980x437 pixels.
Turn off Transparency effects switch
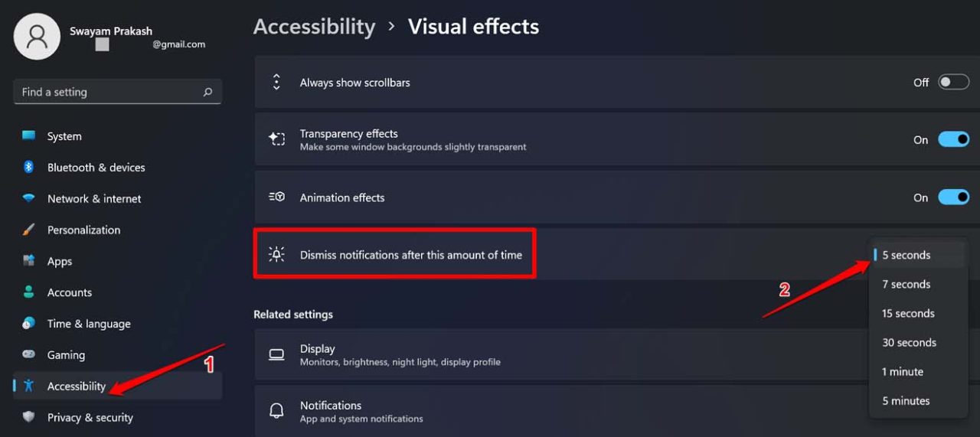tap(954, 139)
